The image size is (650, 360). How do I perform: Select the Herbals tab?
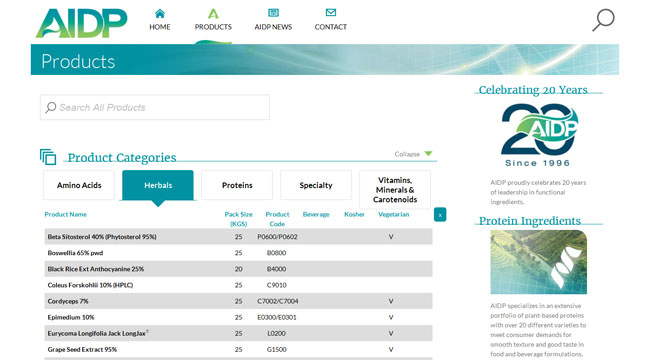(x=158, y=185)
